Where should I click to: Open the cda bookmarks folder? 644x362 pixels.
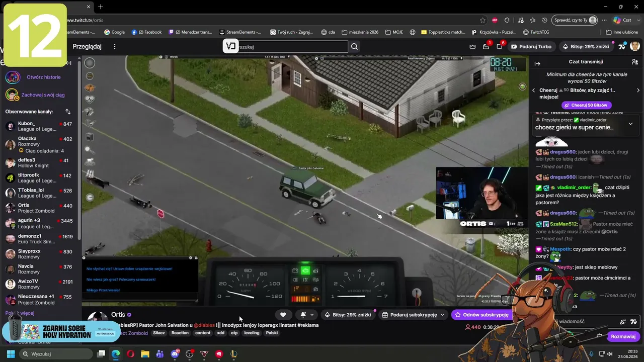point(328,32)
